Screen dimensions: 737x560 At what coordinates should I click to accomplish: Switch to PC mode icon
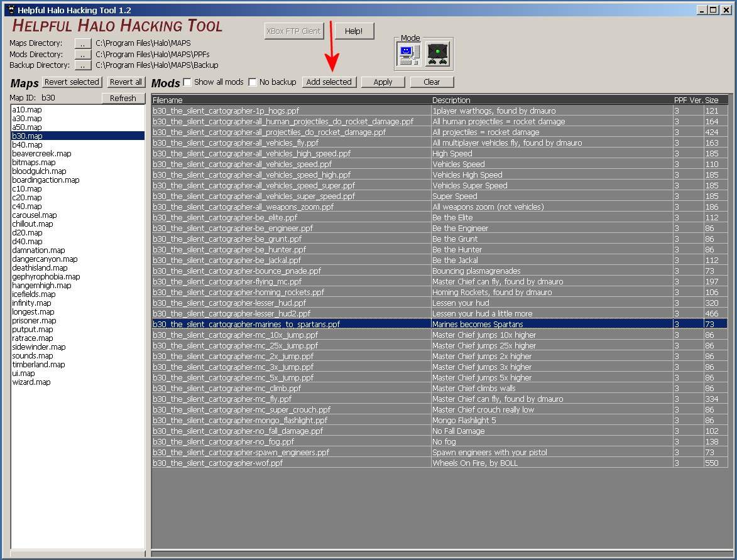click(408, 54)
